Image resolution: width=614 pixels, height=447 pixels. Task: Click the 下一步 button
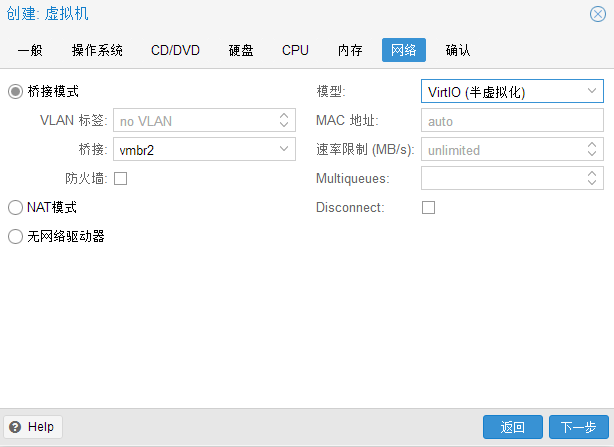578,427
